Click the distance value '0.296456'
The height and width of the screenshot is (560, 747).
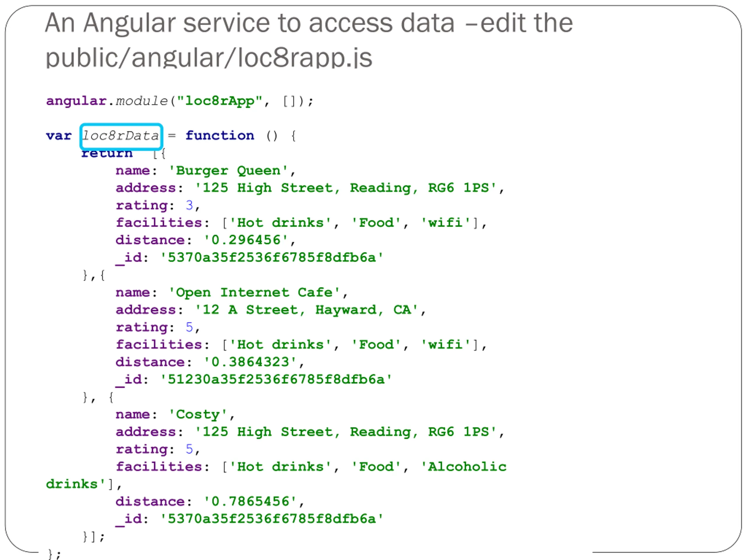[246, 240]
